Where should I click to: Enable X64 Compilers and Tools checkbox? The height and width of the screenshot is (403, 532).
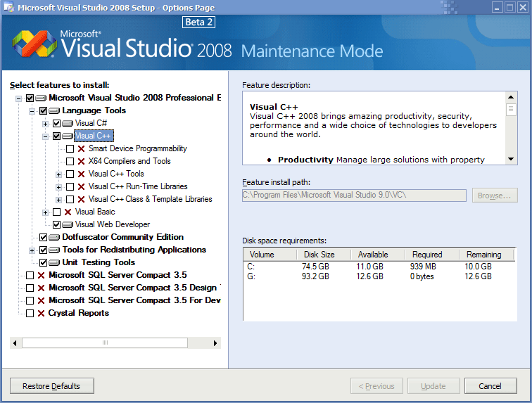pyautogui.click(x=70, y=161)
